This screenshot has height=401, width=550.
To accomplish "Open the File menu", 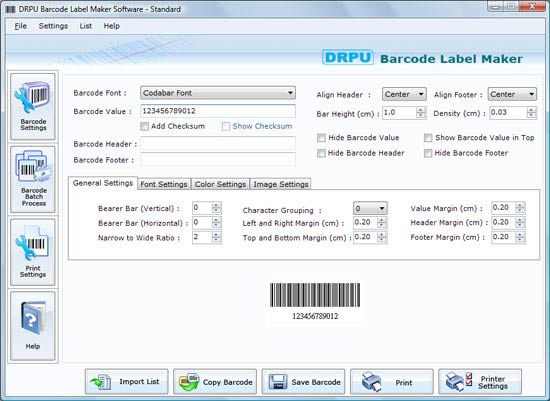I will click(x=21, y=26).
